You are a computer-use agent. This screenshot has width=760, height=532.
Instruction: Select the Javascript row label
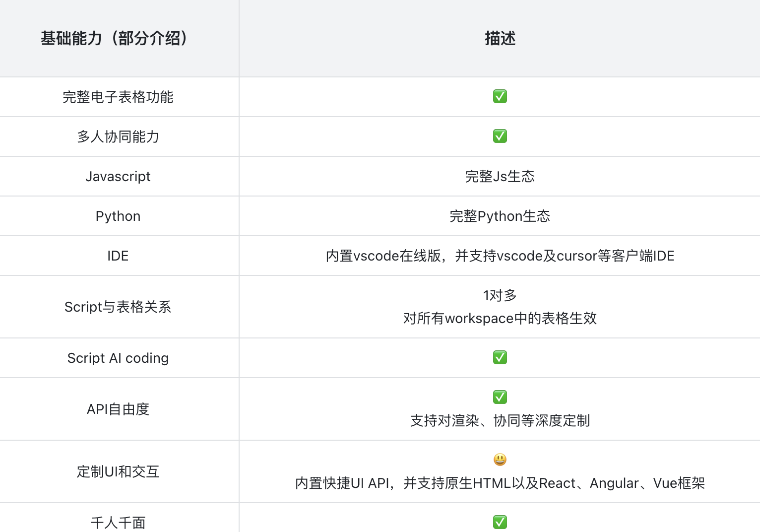click(x=118, y=176)
